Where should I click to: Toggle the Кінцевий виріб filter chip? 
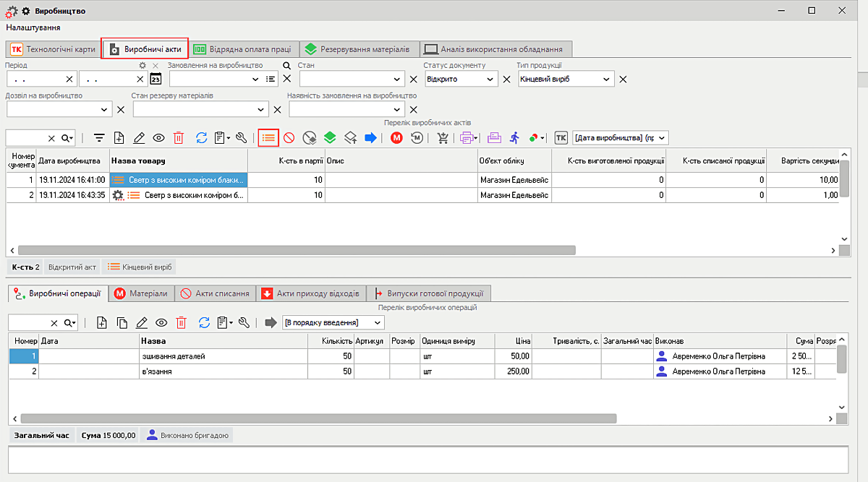[140, 267]
